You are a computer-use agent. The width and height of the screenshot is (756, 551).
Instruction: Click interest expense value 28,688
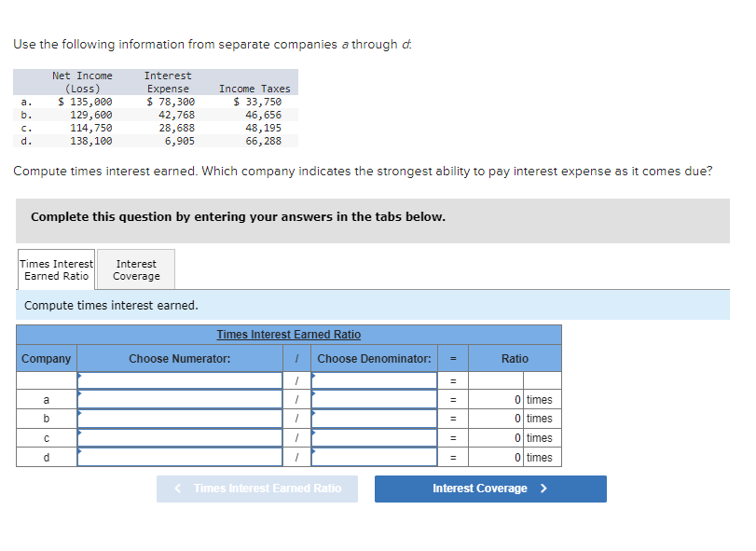(177, 128)
